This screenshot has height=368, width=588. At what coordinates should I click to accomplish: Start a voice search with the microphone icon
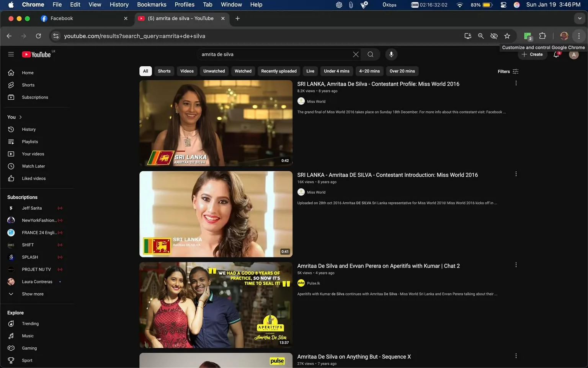(x=391, y=54)
